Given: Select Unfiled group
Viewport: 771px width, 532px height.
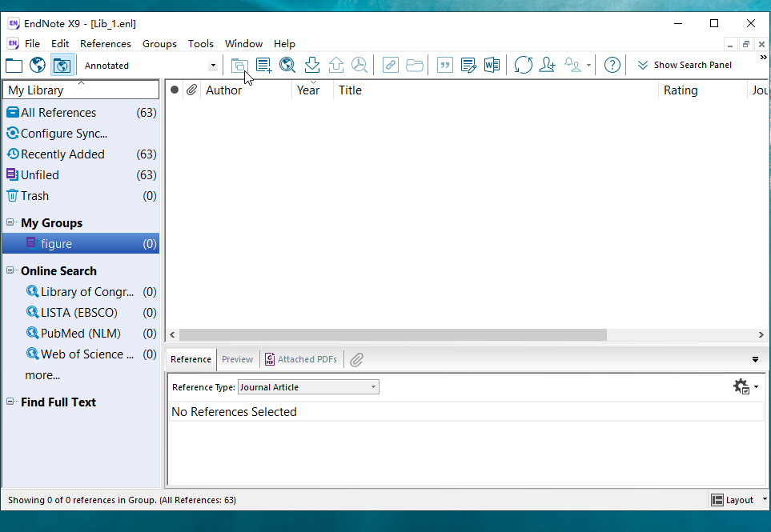Looking at the screenshot, I should tap(81, 175).
